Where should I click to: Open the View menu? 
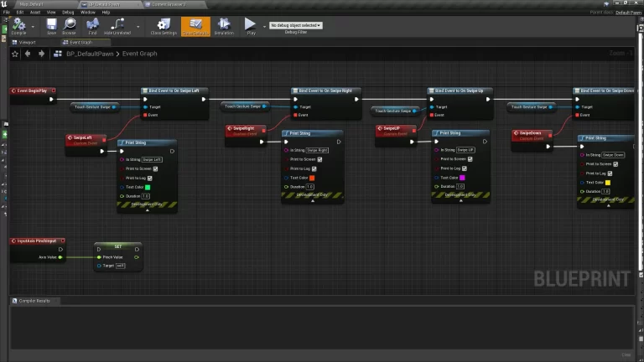[51, 13]
